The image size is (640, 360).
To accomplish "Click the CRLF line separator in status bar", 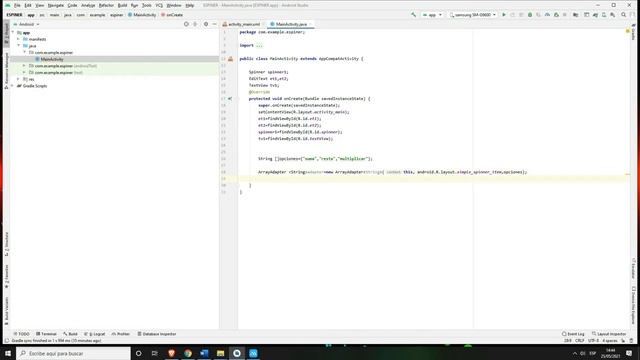I will point(580,340).
